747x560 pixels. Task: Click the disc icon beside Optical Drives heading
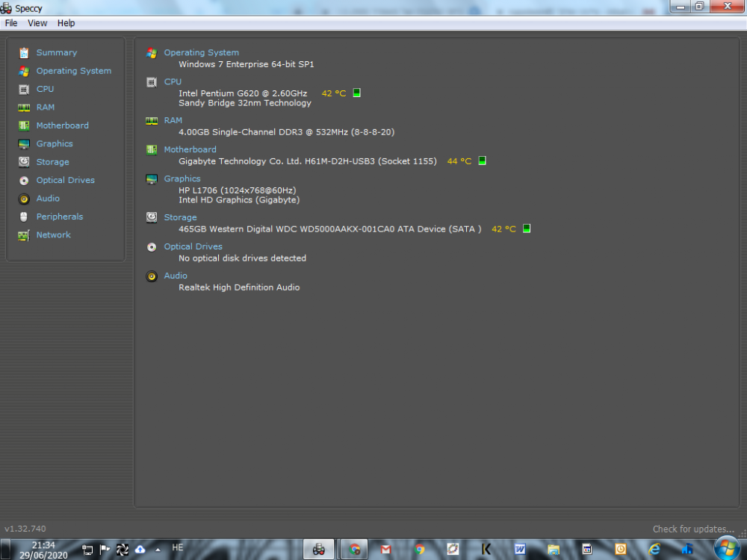[152, 247]
